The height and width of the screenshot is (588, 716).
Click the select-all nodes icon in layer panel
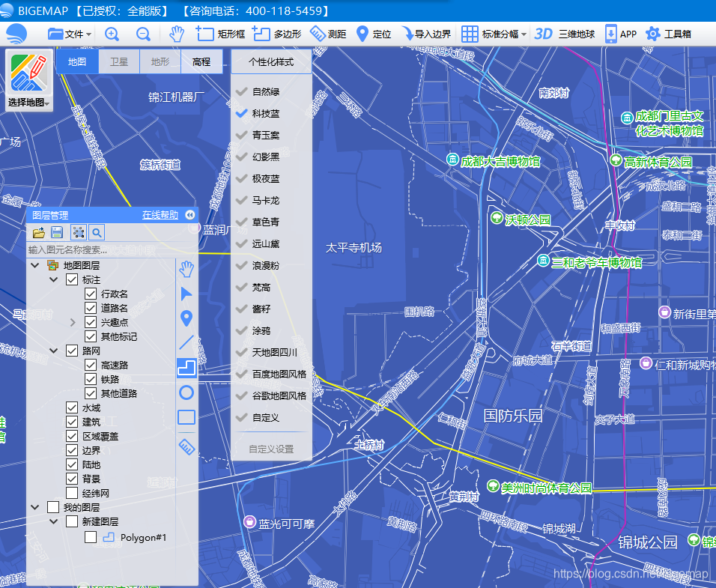(79, 233)
